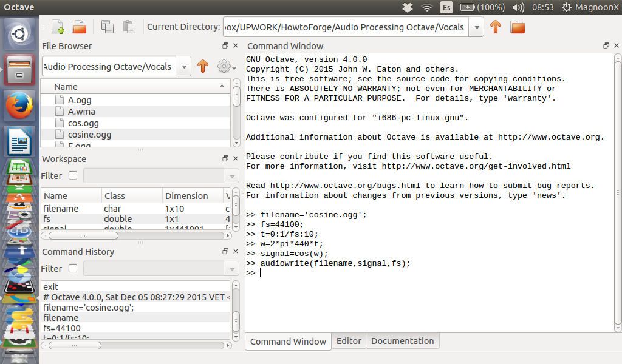Click the Copy toolbar icon
Screen dimensions: 622x364
tap(107, 27)
